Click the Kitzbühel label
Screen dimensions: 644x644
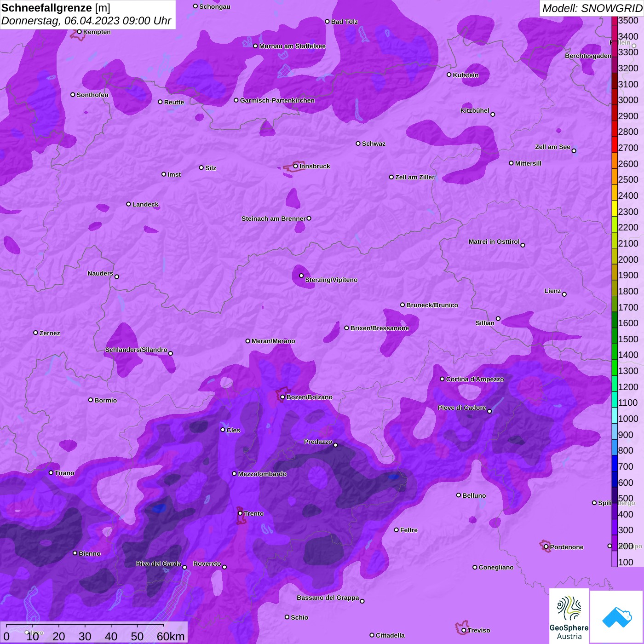click(x=475, y=110)
